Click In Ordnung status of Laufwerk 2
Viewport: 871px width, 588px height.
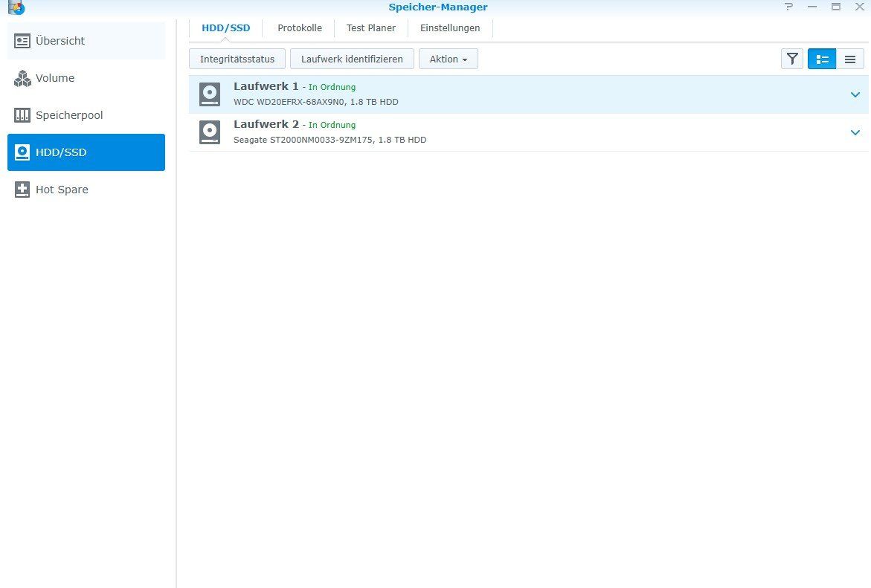click(x=332, y=125)
